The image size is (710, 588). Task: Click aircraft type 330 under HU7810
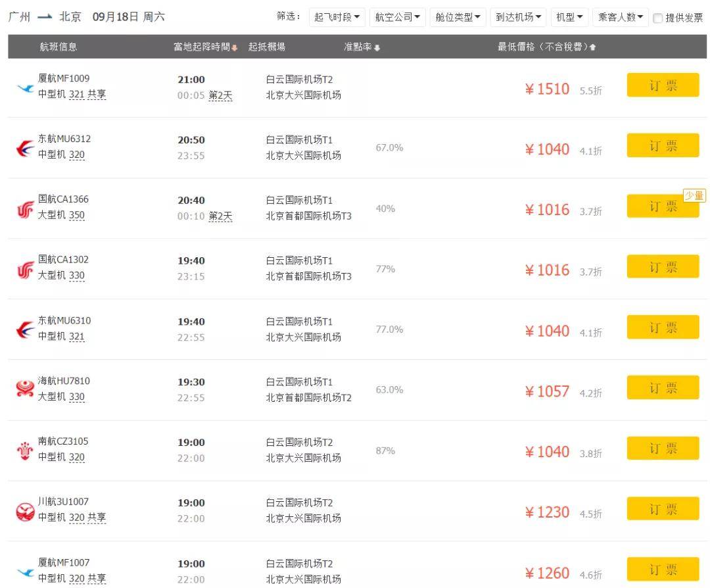pyautogui.click(x=76, y=397)
